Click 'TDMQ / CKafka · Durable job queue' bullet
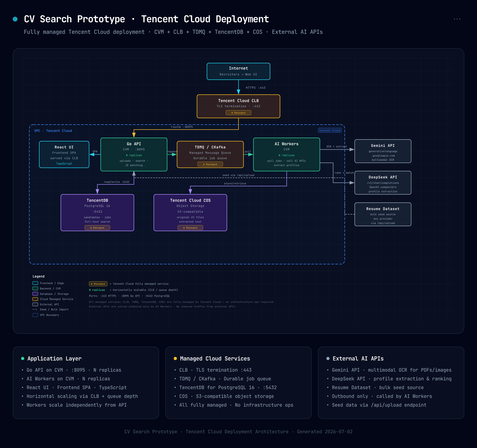This screenshot has height=448, width=477. point(225,379)
